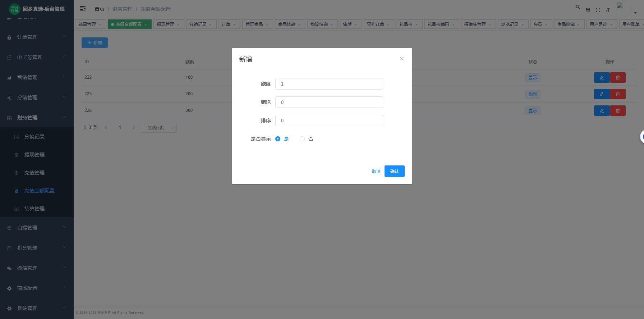Open the user avatar dropdown arrow

point(635,13)
